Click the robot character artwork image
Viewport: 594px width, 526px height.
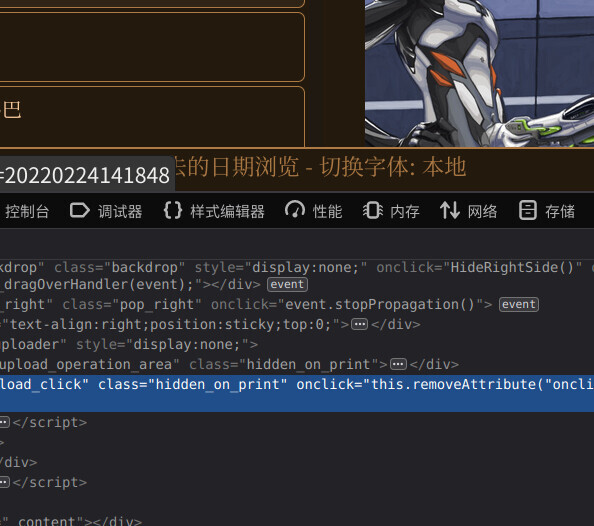coord(479,73)
